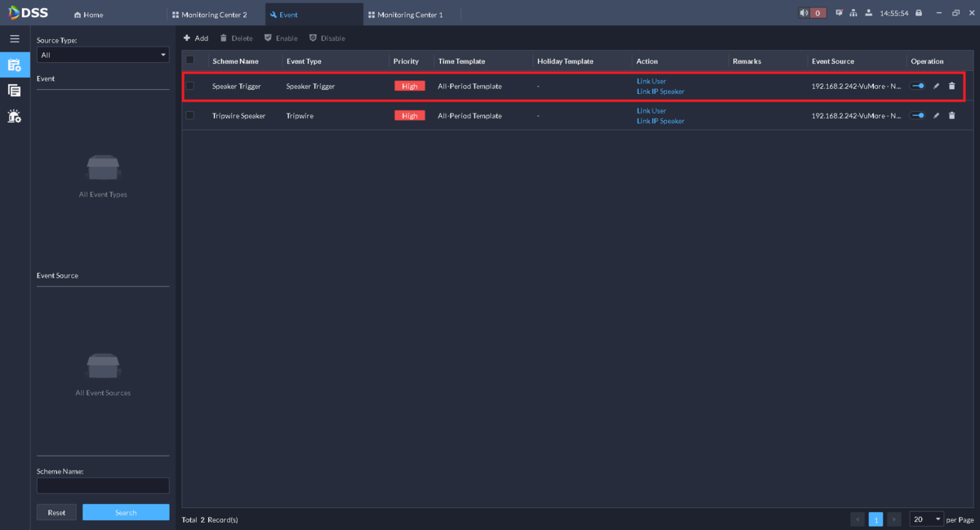Click the Action column header
The height and width of the screenshot is (530, 980).
(x=647, y=61)
